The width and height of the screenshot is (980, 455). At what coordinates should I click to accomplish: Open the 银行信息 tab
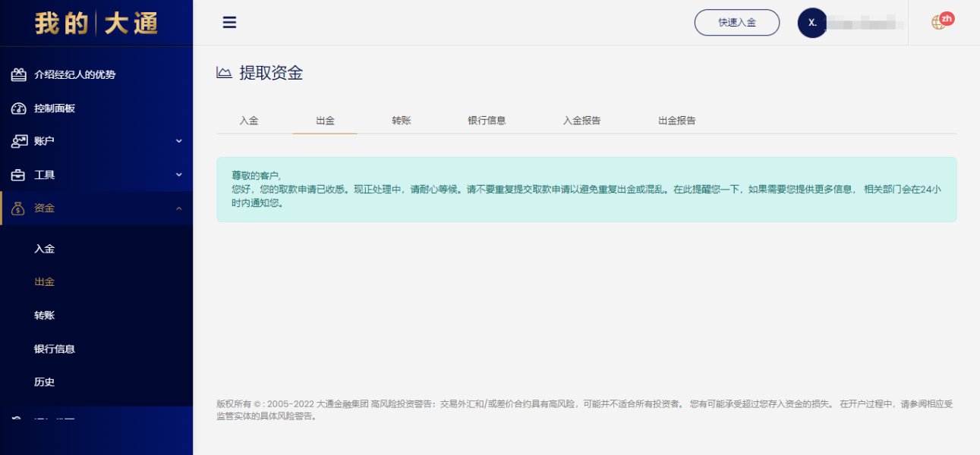coord(487,121)
